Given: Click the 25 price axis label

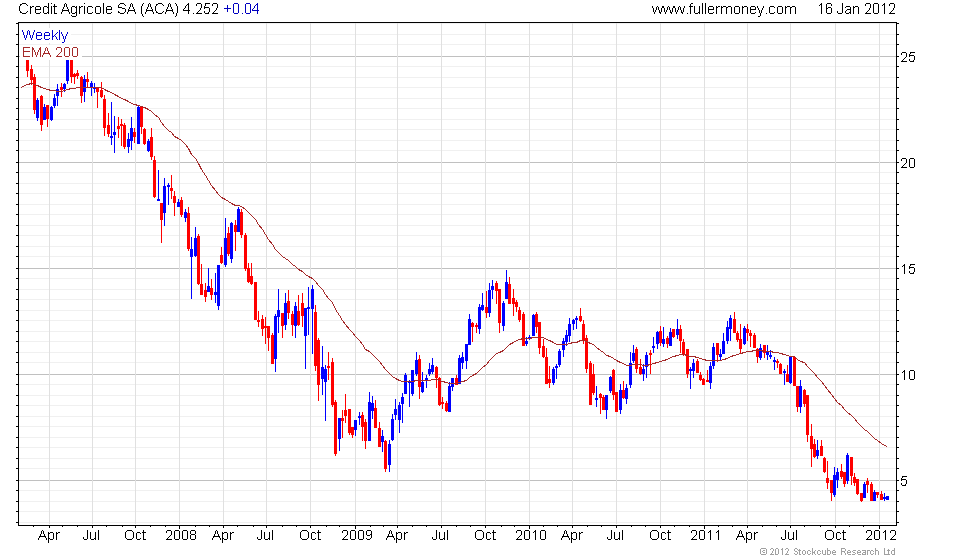Looking at the screenshot, I should [908, 58].
